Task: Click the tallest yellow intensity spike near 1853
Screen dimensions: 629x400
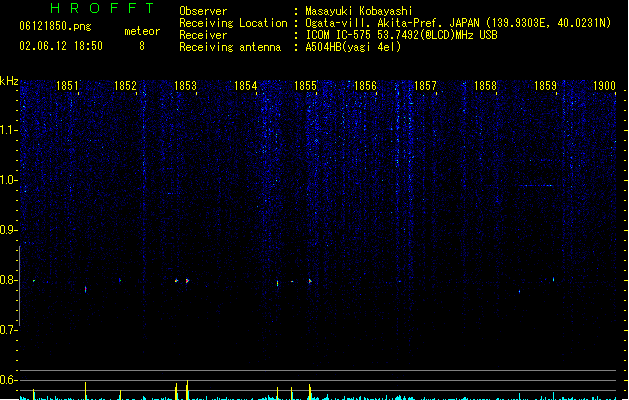Action: click(187, 390)
